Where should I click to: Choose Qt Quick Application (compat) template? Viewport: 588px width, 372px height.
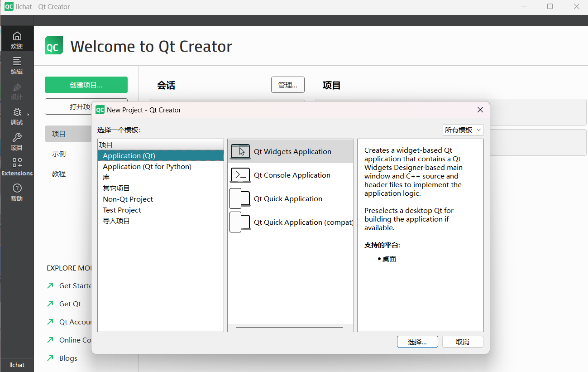(x=291, y=222)
